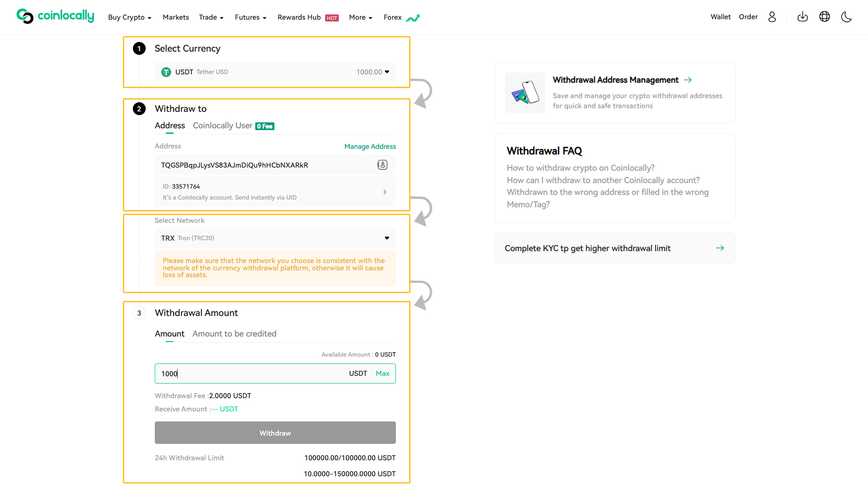Open the language globe icon
Viewport: 868px width, 500px height.
pos(825,17)
